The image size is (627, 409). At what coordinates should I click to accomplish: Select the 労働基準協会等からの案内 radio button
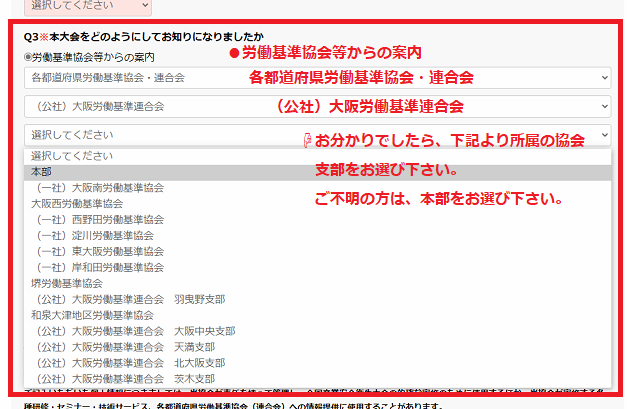(28, 57)
